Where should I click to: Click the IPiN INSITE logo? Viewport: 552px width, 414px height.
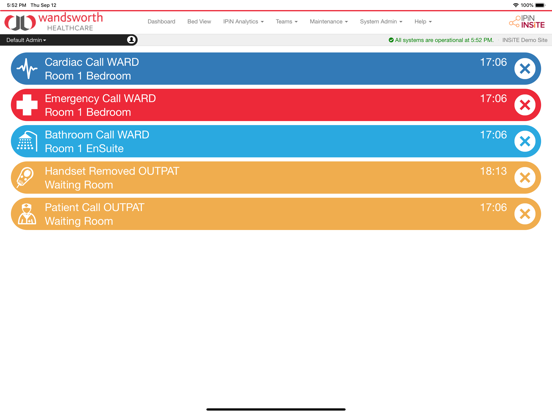[527, 22]
